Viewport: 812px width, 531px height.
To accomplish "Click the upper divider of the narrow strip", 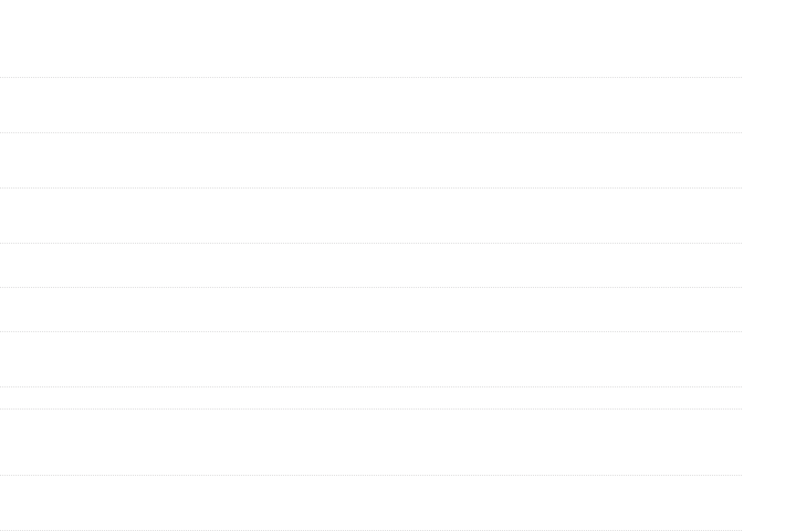I will [371, 387].
